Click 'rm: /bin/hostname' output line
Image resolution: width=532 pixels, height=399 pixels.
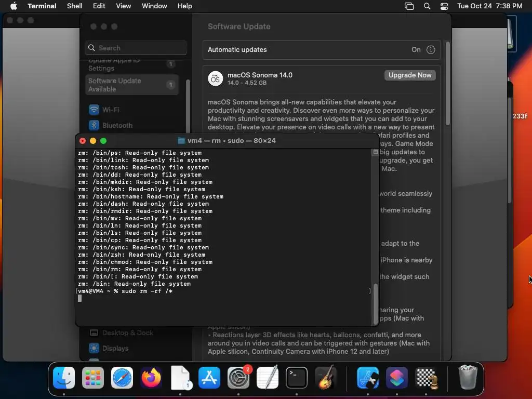coord(151,196)
